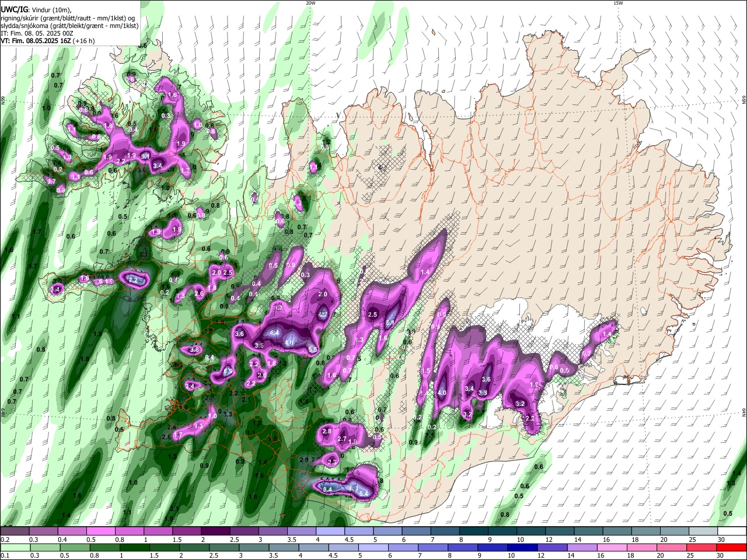This screenshot has height=560, width=747.
Task: Click the '30' label in the upper legend
Action: 721,539
